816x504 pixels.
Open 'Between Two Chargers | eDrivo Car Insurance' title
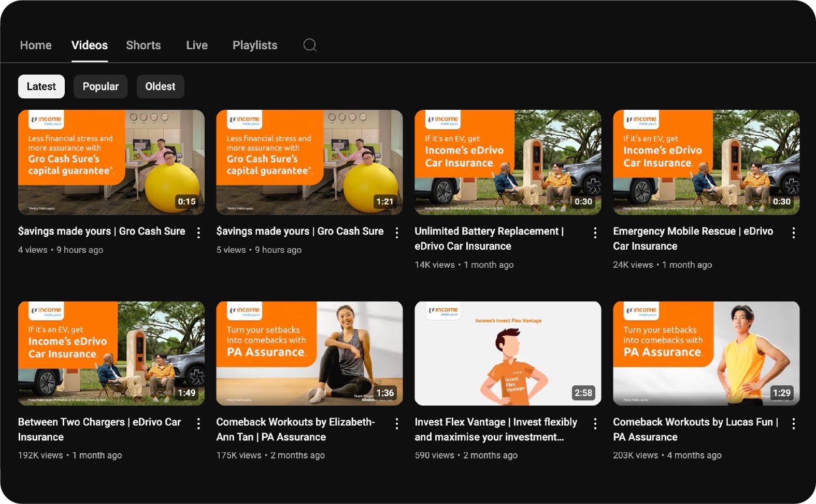tap(99, 429)
